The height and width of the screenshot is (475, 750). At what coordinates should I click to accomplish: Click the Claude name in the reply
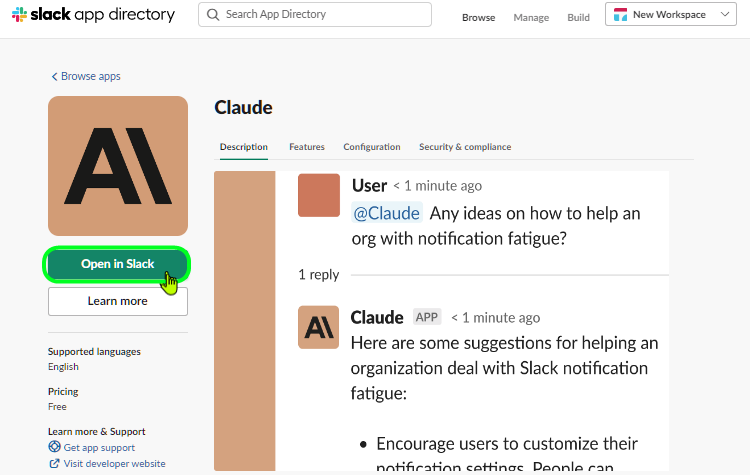point(377,318)
